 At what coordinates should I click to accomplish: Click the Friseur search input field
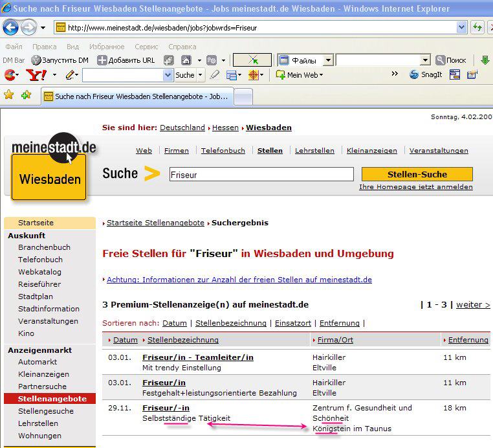coord(261,174)
